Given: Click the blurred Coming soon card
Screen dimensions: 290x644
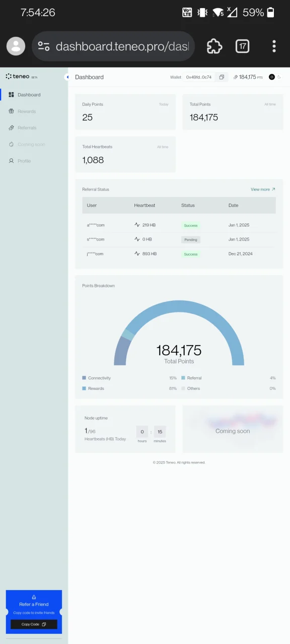Looking at the screenshot, I should (x=233, y=429).
